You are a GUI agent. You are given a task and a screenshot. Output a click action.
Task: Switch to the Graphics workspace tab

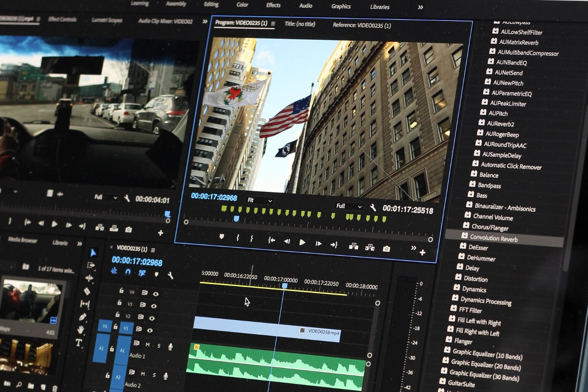341,6
